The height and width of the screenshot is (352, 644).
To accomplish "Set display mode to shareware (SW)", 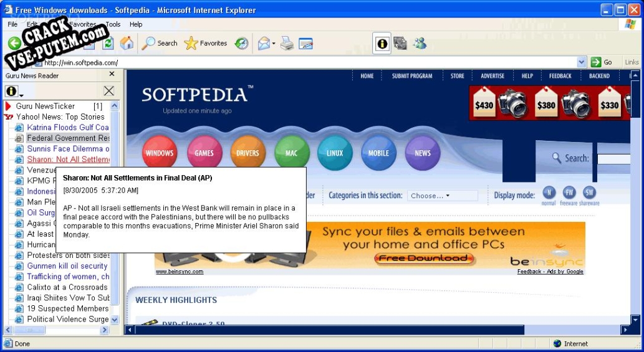I will coord(589,193).
